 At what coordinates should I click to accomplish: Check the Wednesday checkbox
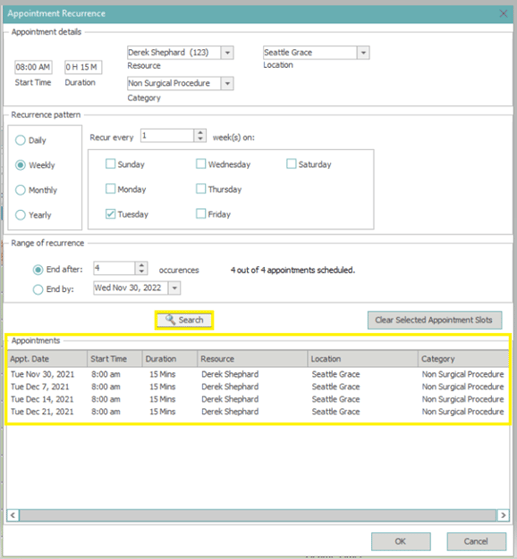click(201, 164)
